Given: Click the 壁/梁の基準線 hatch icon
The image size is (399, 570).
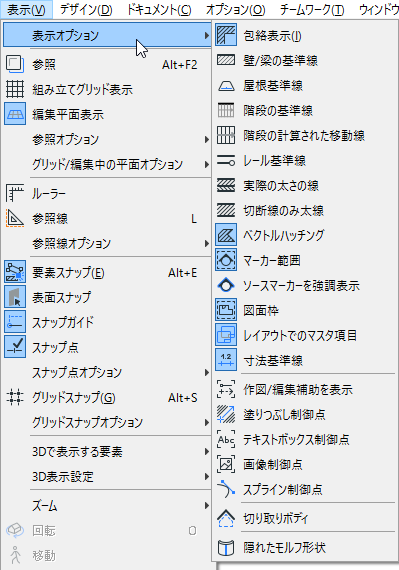Looking at the screenshot, I should [226, 60].
